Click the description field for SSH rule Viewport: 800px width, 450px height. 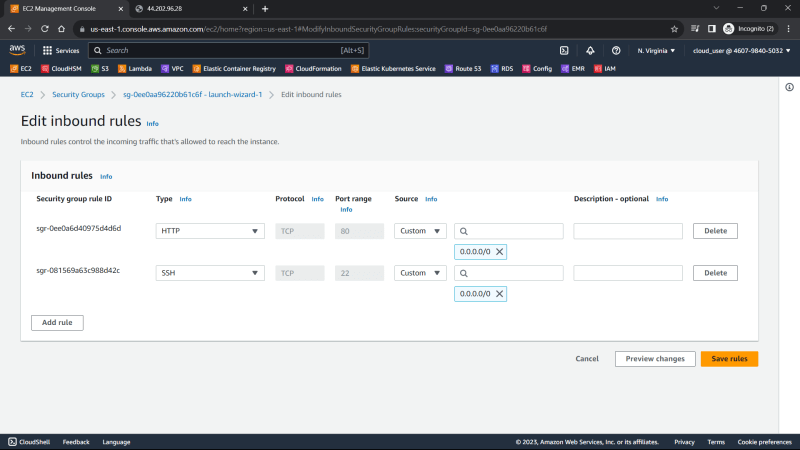(628, 273)
